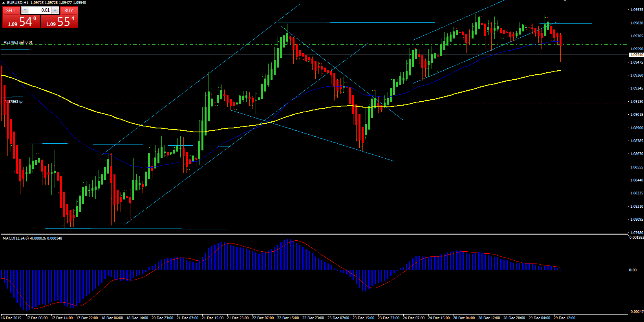The height and width of the screenshot is (322, 644).
Task: Click the 16 Dec 2015 date label
Action: coord(11,318)
